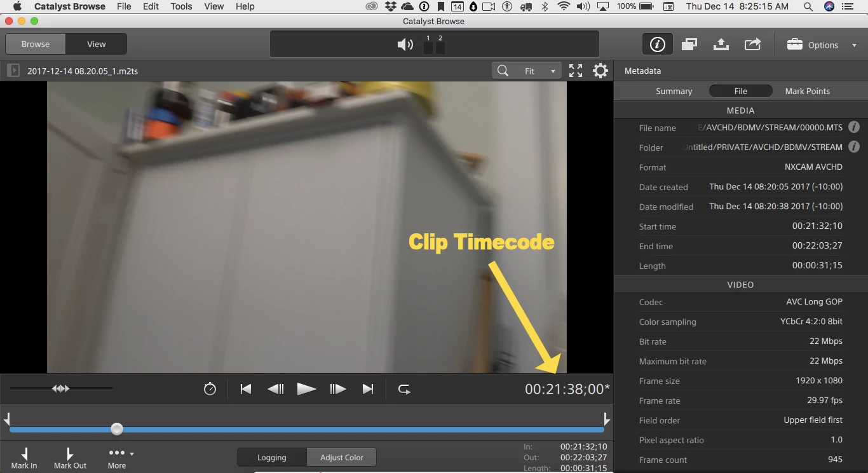This screenshot has width=868, height=473.
Task: Open Spotlight search
Action: (808, 6)
